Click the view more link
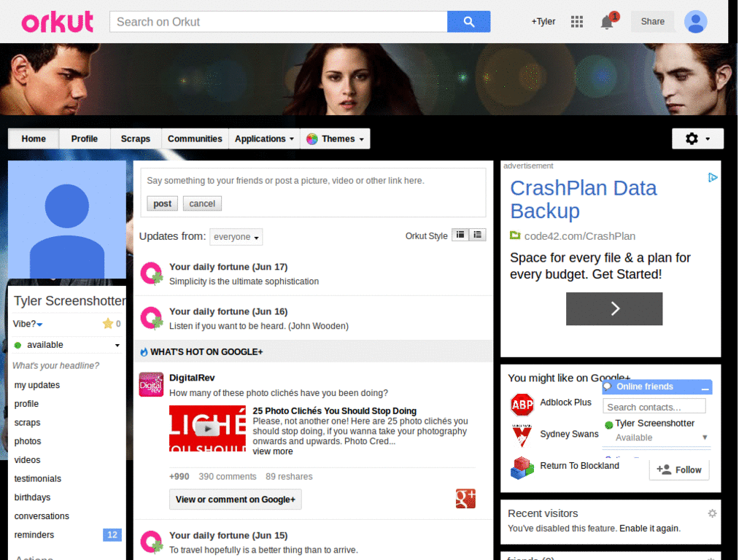Viewport: 747px width, 560px height. tap(273, 451)
